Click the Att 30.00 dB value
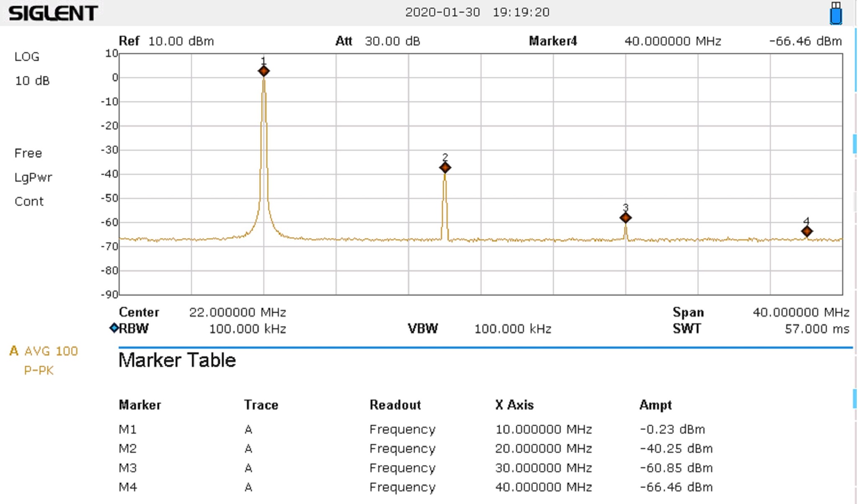 pyautogui.click(x=393, y=41)
